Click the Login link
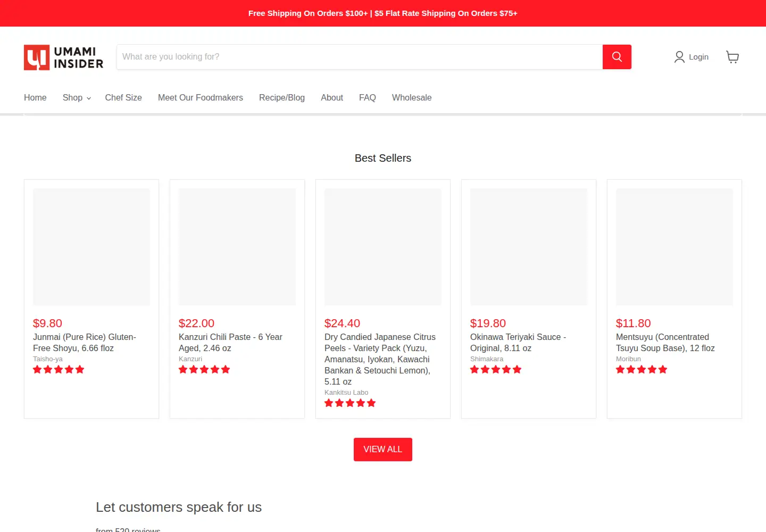 (698, 57)
